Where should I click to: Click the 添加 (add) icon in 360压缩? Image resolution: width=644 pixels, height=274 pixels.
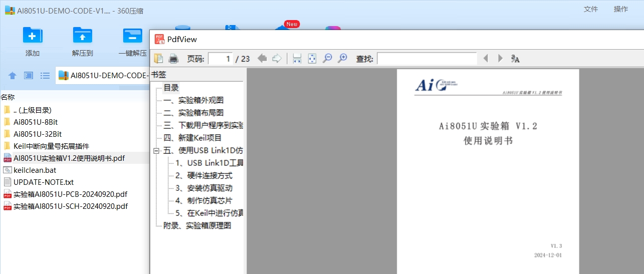[x=33, y=35]
